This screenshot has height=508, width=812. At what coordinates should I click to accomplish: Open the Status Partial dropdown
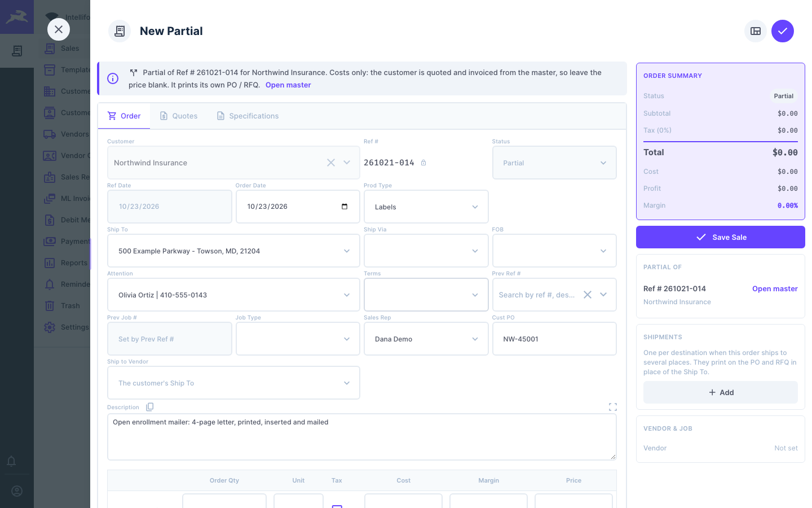pyautogui.click(x=554, y=163)
